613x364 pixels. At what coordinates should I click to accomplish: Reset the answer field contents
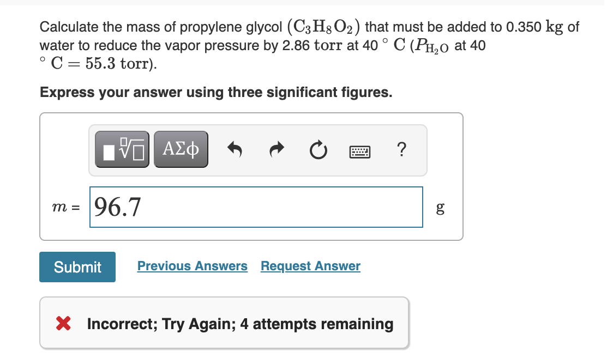pyautogui.click(x=318, y=149)
